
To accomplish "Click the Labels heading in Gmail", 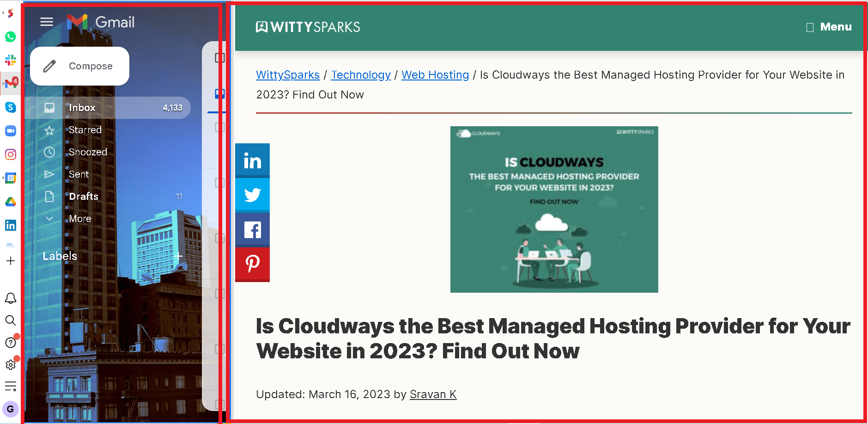I will point(60,256).
